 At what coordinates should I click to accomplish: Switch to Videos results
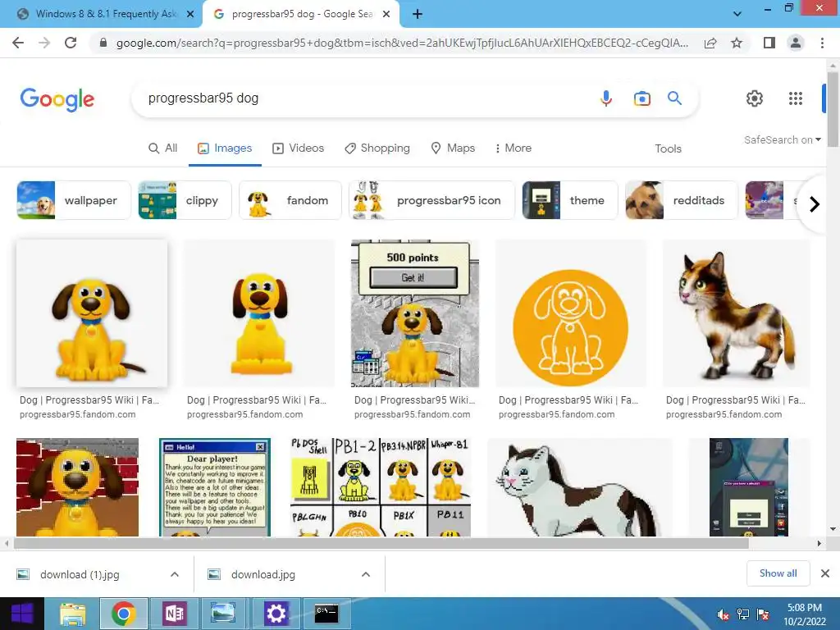(299, 148)
